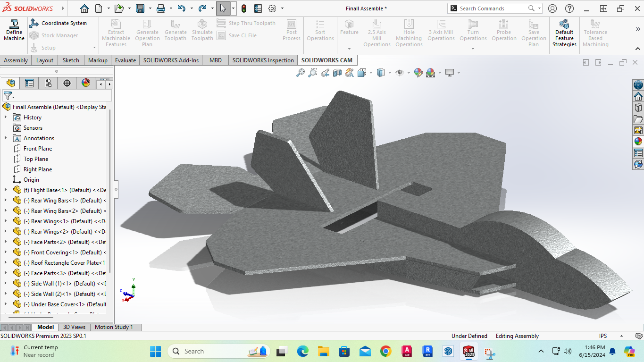Open the Motion Study 1 tab

click(x=114, y=327)
